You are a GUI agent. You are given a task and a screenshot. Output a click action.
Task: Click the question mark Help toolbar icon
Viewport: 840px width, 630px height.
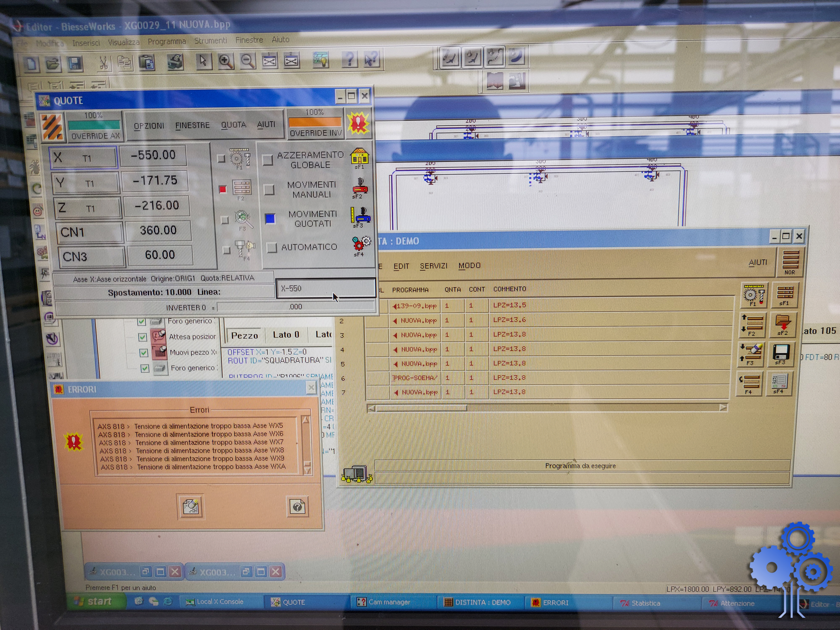click(349, 59)
